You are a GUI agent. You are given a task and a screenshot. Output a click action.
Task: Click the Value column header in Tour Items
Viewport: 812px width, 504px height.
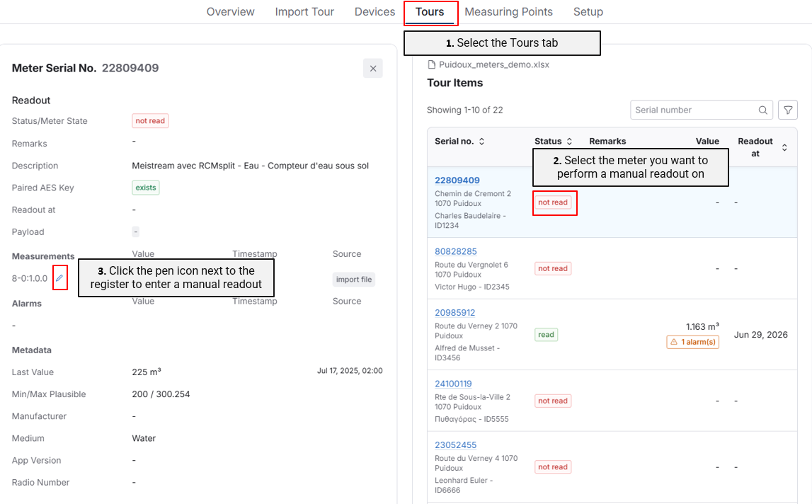[707, 141]
